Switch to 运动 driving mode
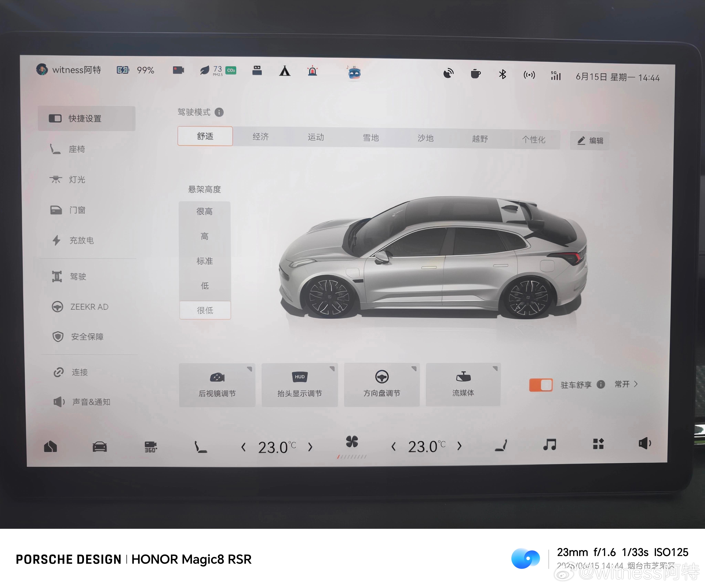The height and width of the screenshot is (588, 705). click(x=316, y=137)
